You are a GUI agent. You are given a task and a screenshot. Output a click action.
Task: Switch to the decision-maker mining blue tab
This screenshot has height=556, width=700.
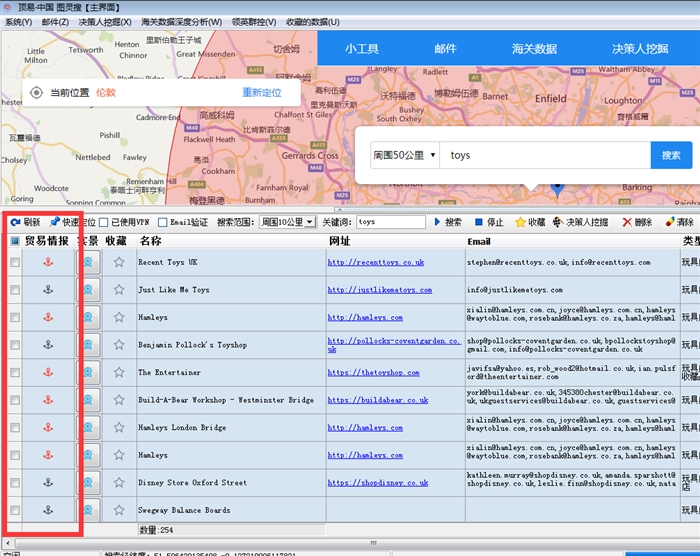coord(640,49)
